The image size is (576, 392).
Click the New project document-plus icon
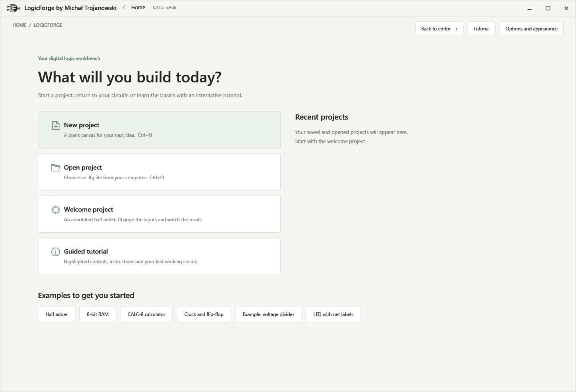(x=56, y=125)
